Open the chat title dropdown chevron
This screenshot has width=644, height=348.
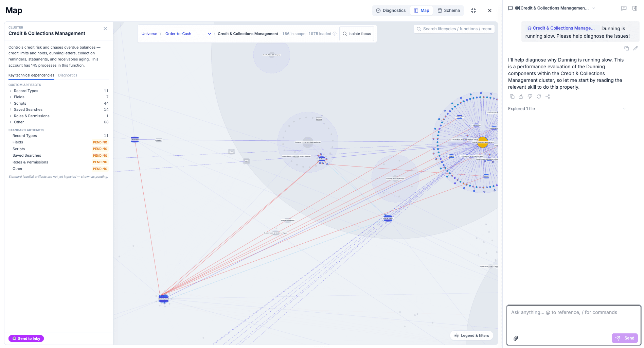594,8
